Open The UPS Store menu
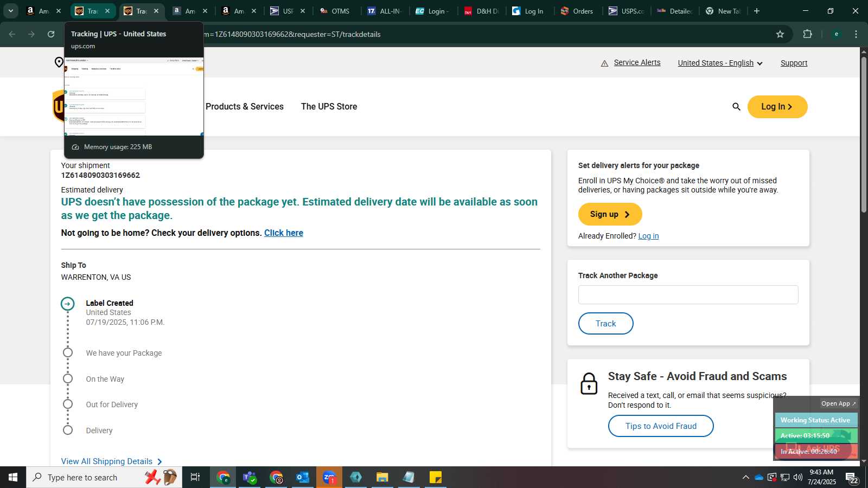Image resolution: width=868 pixels, height=488 pixels. pos(329,107)
